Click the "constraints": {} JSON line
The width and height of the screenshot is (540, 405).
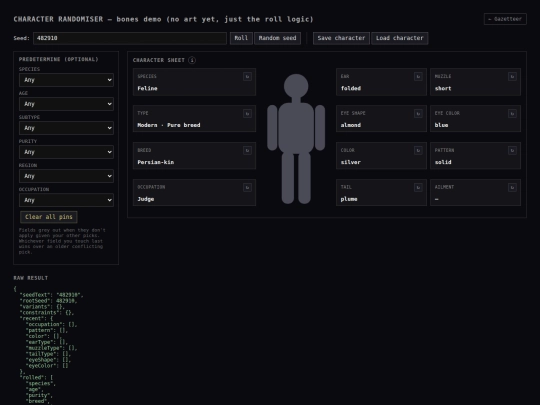pos(47,313)
